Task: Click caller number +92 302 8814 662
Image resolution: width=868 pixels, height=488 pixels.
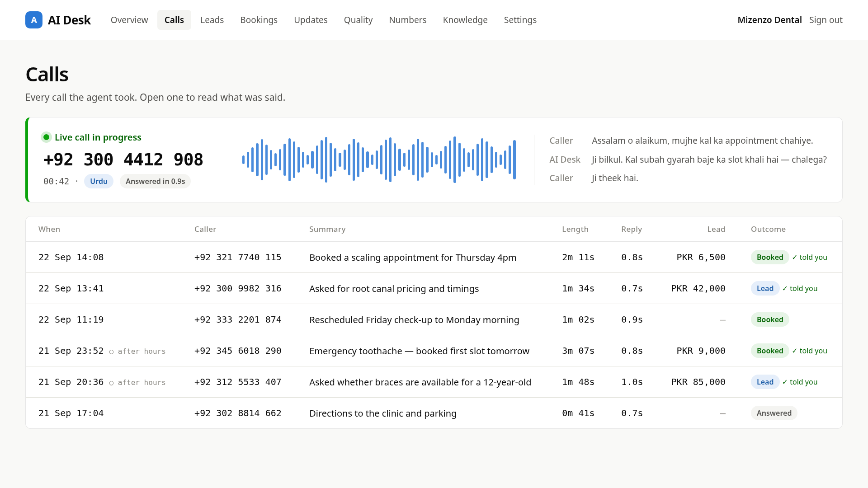Action: [238, 413]
